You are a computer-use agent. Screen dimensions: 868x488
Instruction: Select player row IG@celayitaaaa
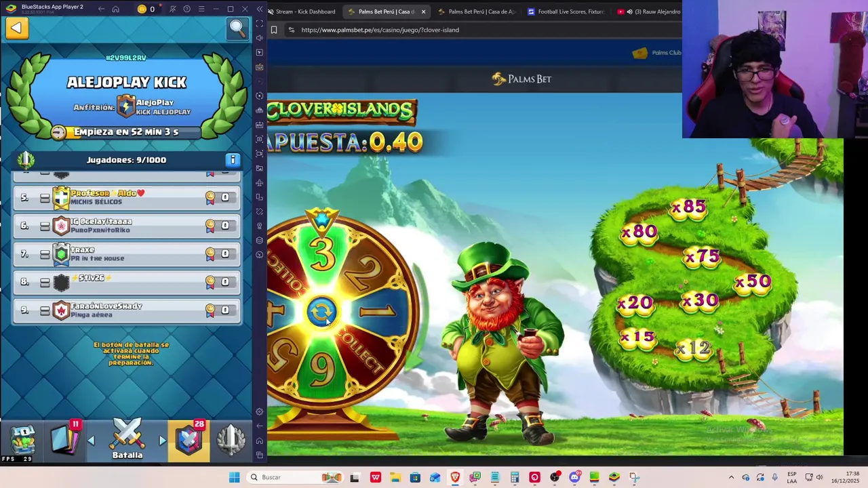(127, 226)
